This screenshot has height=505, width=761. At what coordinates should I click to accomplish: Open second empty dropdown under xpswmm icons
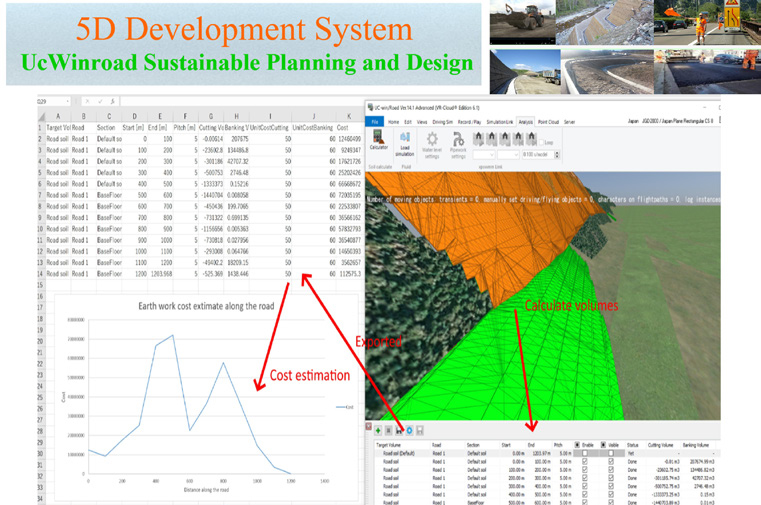pos(509,155)
